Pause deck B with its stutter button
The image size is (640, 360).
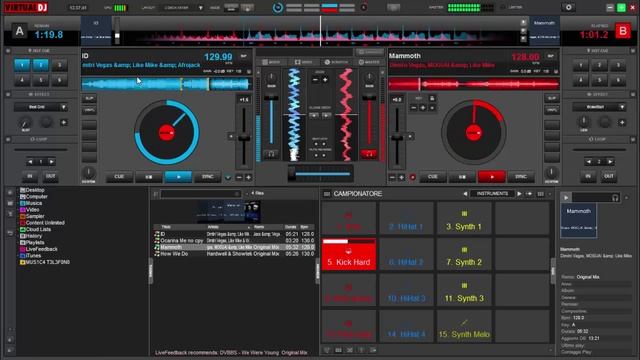point(462,177)
